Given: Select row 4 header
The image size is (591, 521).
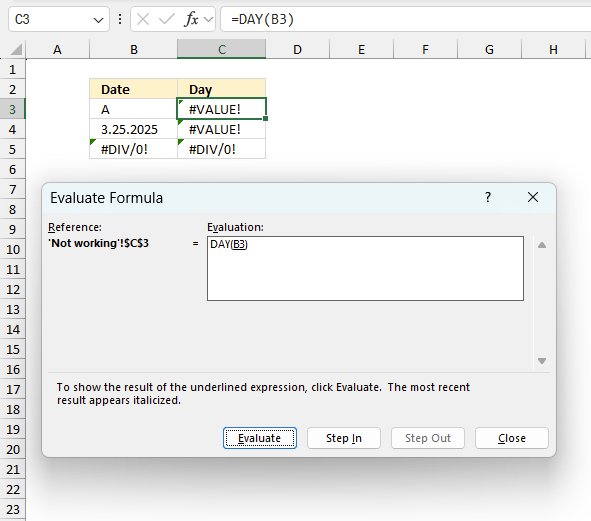Looking at the screenshot, I should pos(12,129).
